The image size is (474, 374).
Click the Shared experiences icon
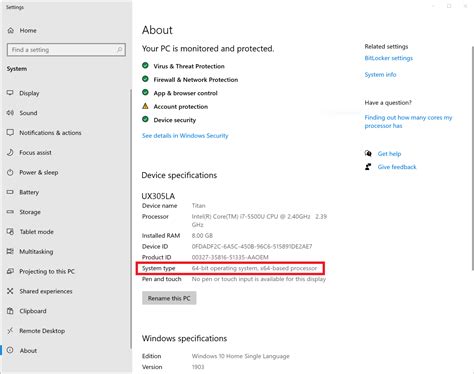pyautogui.click(x=10, y=291)
